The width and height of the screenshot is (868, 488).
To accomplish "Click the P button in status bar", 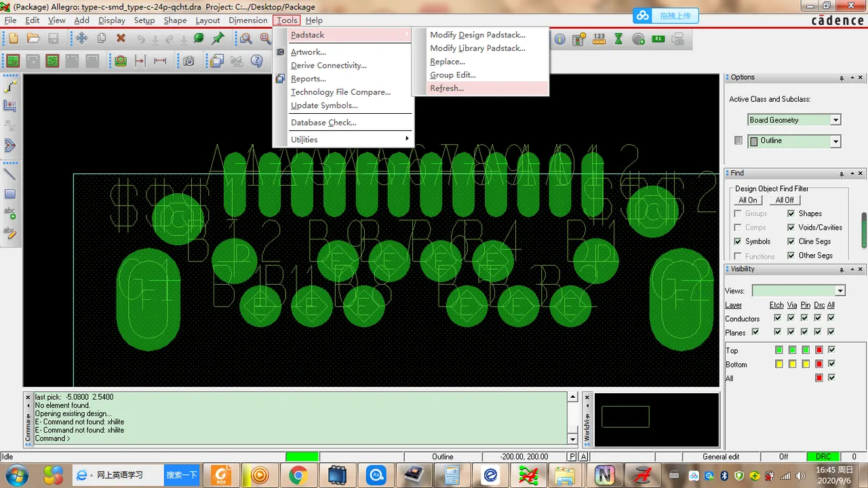I will [572, 457].
